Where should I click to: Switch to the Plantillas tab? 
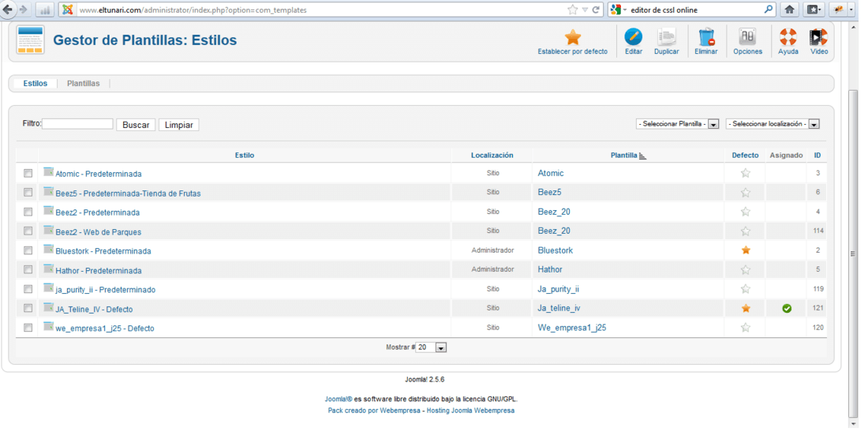(84, 83)
